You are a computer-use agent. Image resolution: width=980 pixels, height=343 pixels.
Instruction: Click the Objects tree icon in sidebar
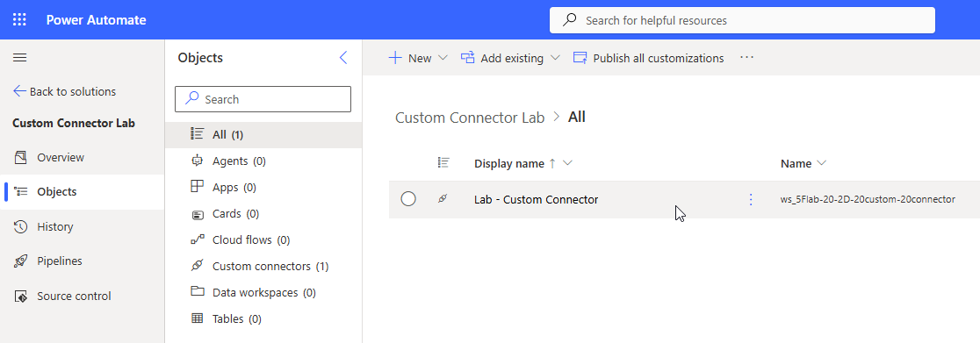[20, 192]
